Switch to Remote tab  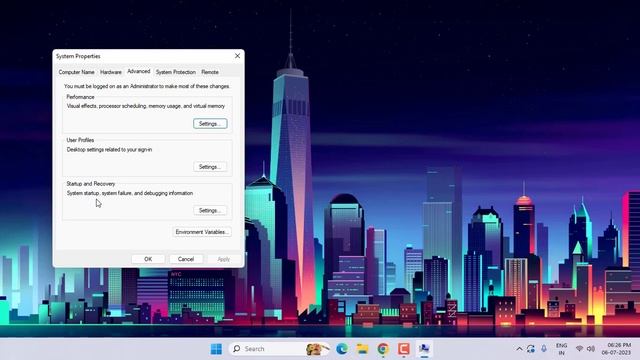tap(210, 72)
